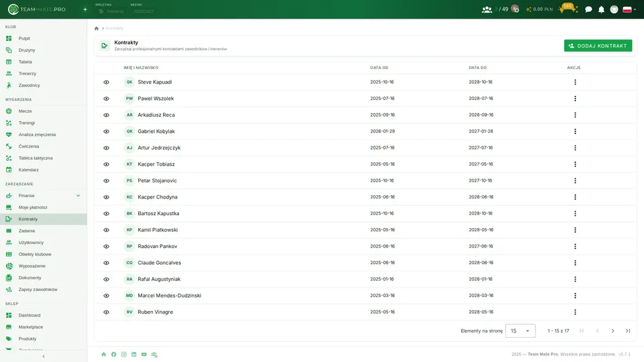Click the team members icon in header

(x=487, y=9)
